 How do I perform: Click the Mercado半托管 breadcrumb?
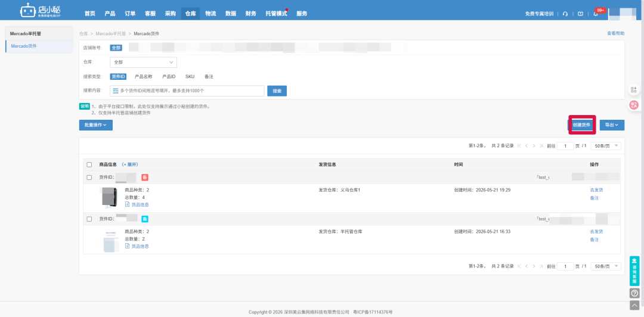point(111,33)
